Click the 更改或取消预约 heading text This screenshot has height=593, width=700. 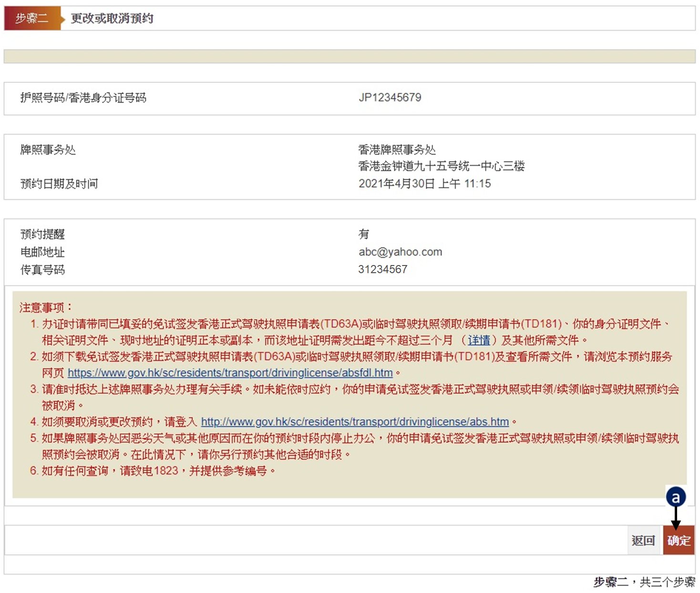pos(112,19)
